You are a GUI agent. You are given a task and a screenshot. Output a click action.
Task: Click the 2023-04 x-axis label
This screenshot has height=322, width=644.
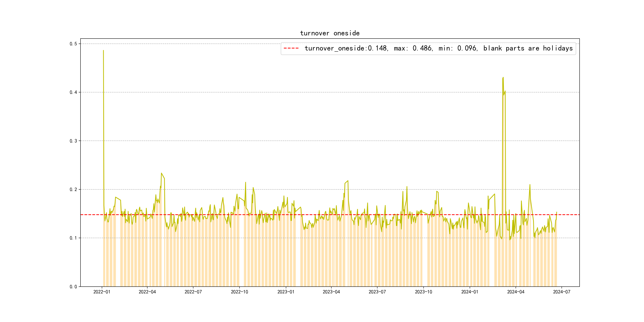[331, 292]
